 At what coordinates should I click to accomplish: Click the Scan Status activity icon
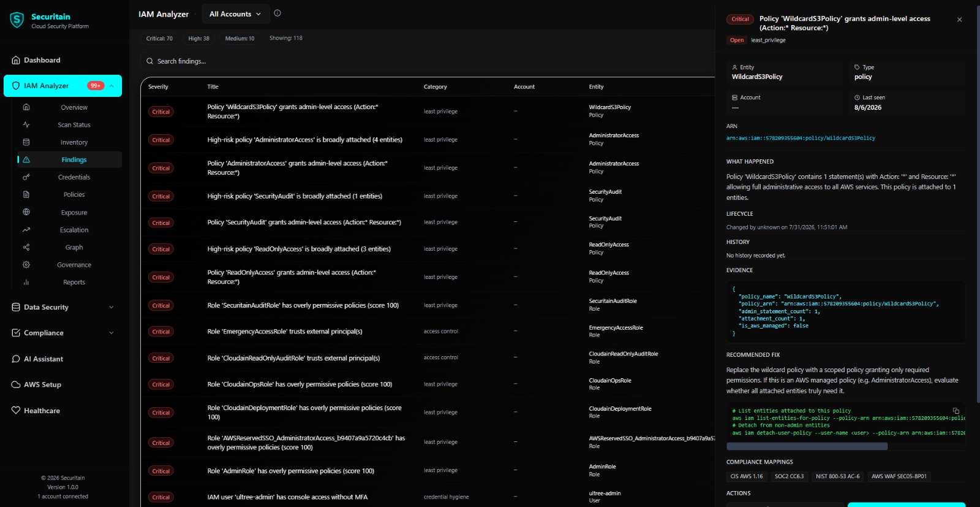[x=26, y=124]
